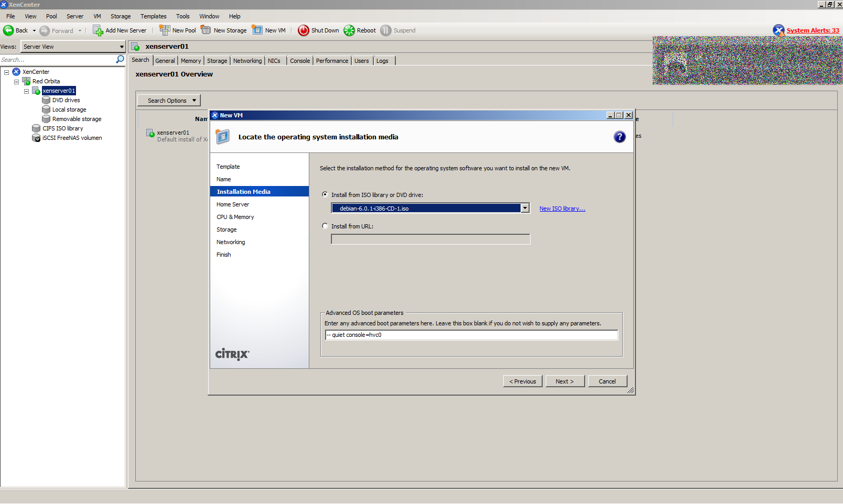The width and height of the screenshot is (843, 504).
Task: Open help via the blue question mark
Action: [x=619, y=137]
